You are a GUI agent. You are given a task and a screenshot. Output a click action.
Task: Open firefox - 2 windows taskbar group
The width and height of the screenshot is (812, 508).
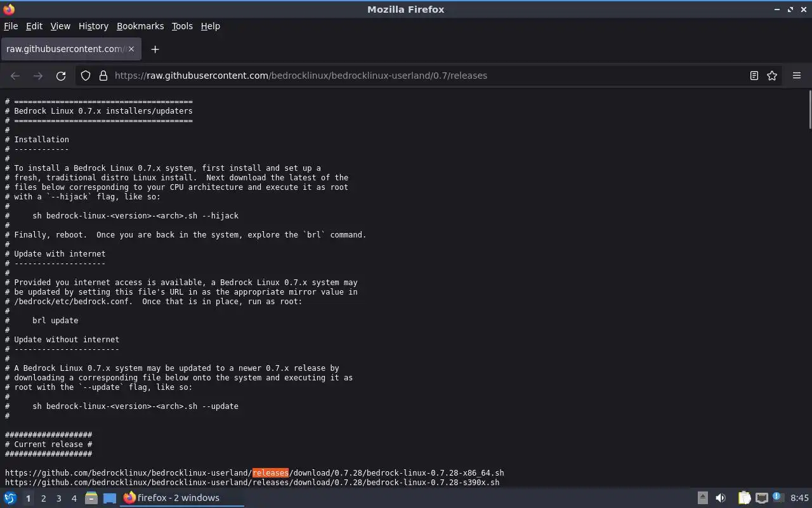click(183, 498)
